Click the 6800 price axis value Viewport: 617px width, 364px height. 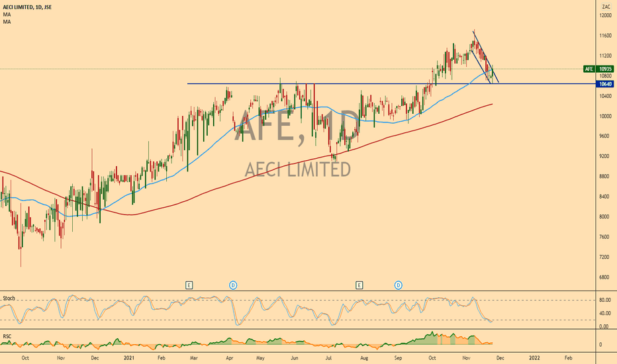[x=605, y=277]
